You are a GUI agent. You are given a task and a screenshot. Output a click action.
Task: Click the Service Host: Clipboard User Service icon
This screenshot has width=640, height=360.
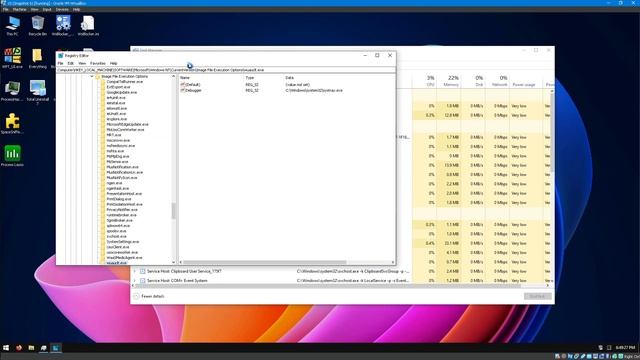[142, 271]
